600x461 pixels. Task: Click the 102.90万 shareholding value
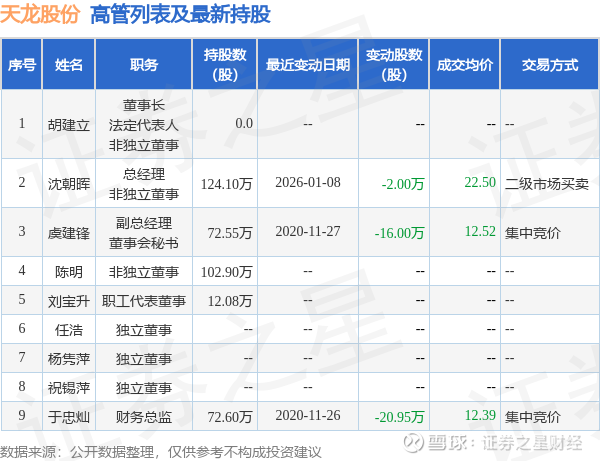tap(227, 272)
